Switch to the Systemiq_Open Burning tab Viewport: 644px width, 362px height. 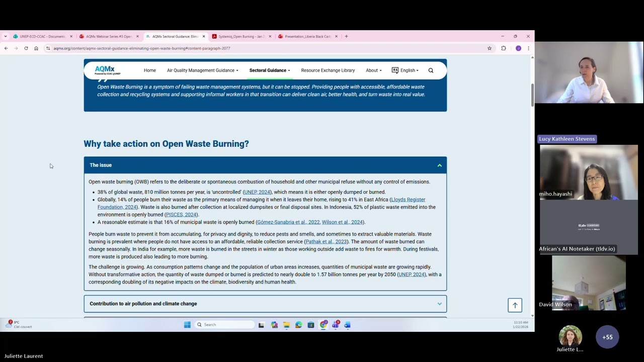[x=240, y=36]
